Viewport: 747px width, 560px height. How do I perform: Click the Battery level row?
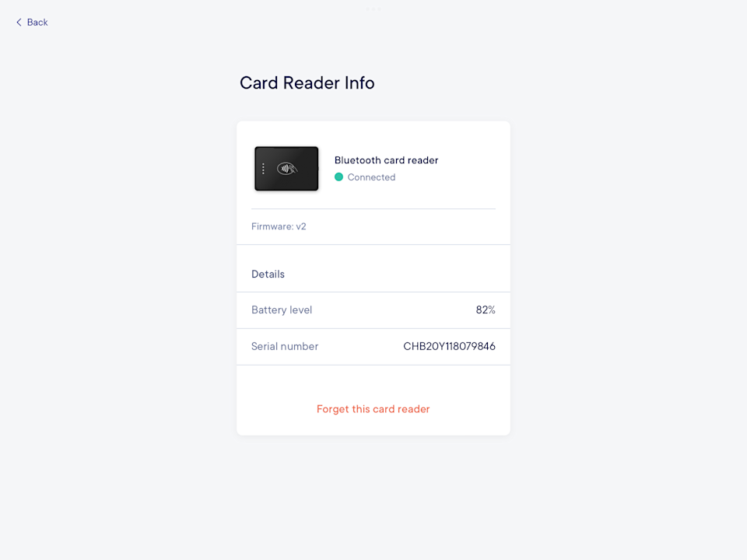373,310
